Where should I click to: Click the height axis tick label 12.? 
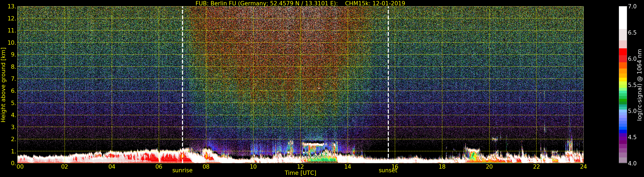12,18
